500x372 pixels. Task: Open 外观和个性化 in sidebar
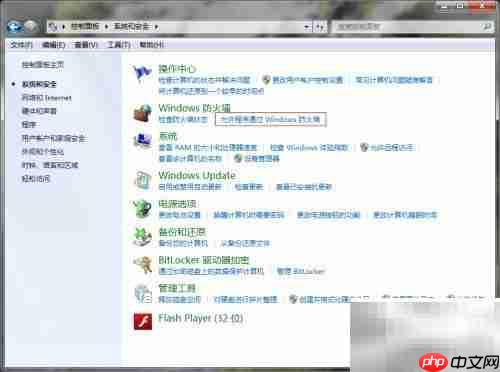point(43,152)
